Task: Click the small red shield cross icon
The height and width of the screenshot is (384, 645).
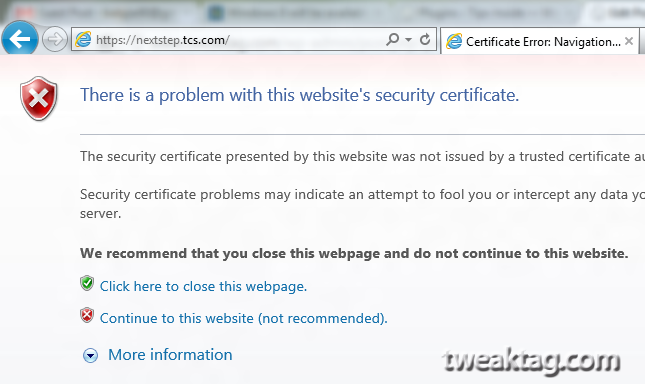Action: point(87,315)
